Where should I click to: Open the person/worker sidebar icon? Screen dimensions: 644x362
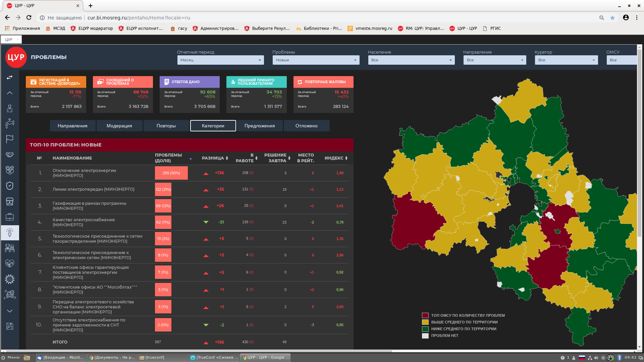tap(10, 108)
